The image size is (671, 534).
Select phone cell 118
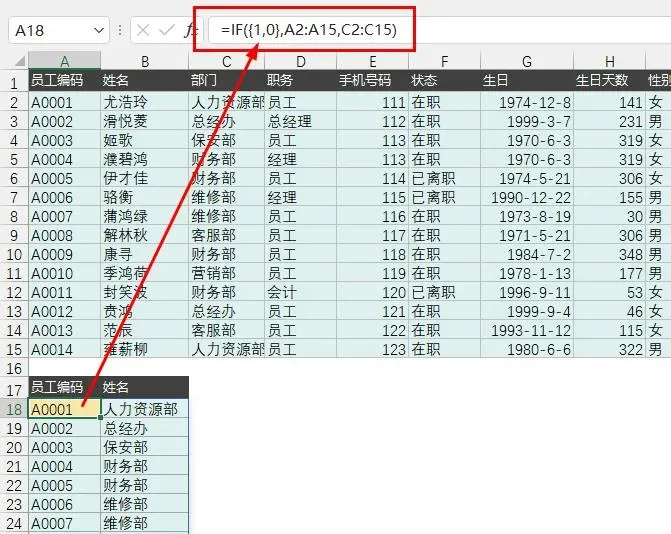(x=372, y=254)
